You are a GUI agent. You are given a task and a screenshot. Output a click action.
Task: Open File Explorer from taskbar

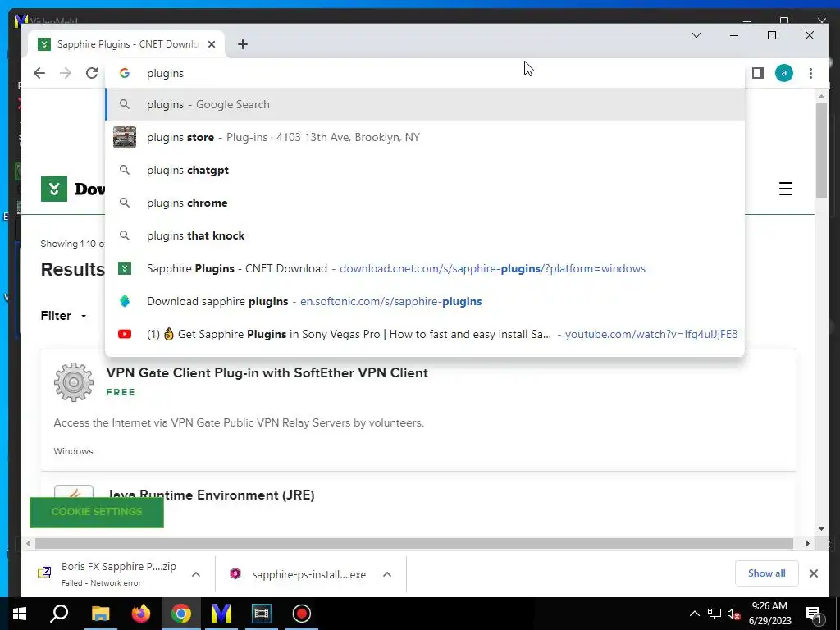click(100, 614)
